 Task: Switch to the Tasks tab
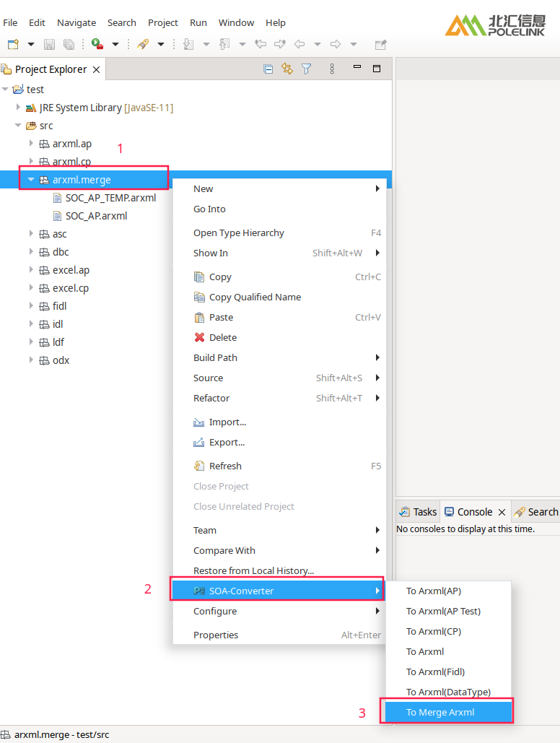419,512
